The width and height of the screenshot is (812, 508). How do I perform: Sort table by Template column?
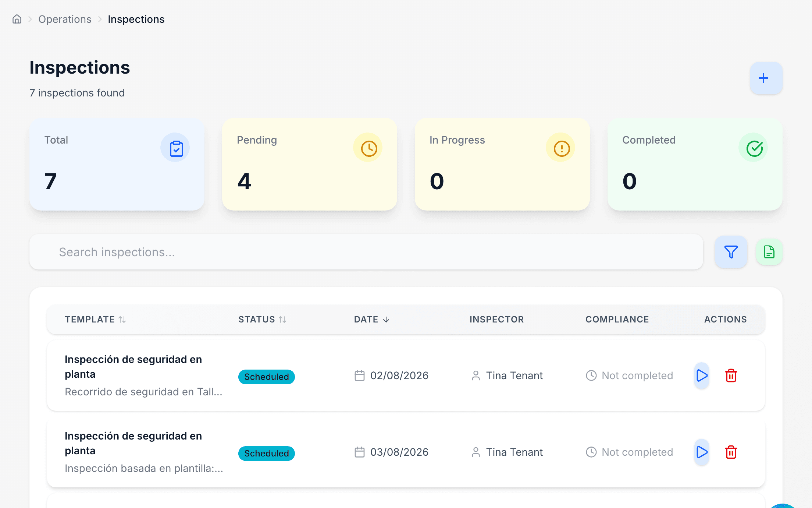(96, 320)
